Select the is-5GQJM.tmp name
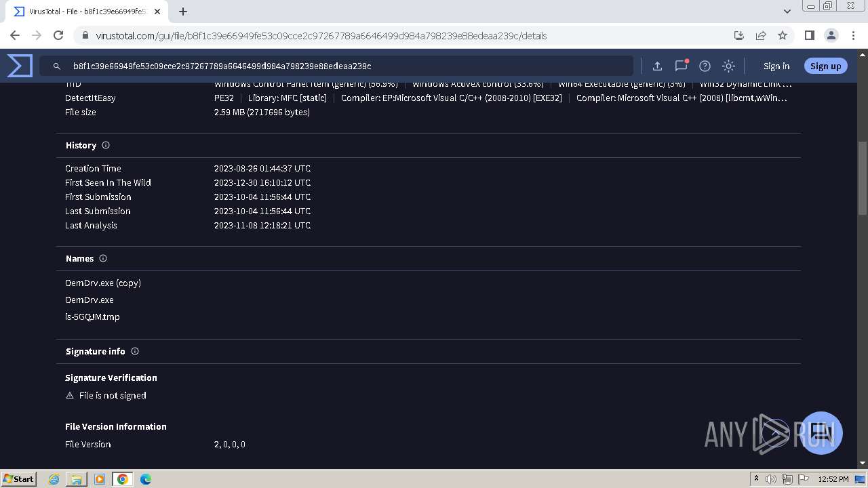The height and width of the screenshot is (488, 868). [x=92, y=317]
